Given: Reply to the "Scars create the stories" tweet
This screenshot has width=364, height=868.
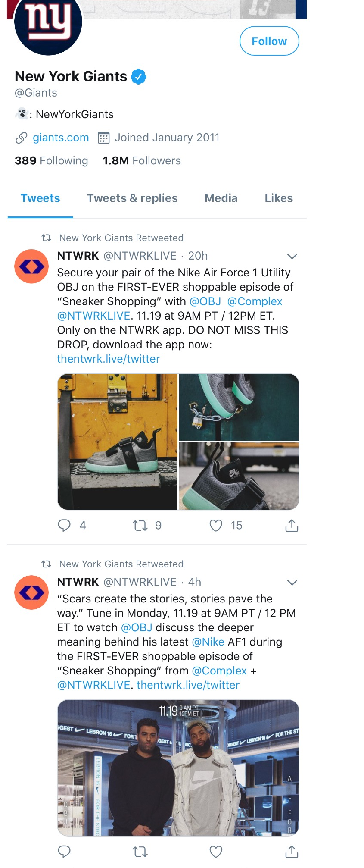Looking at the screenshot, I should click(64, 852).
